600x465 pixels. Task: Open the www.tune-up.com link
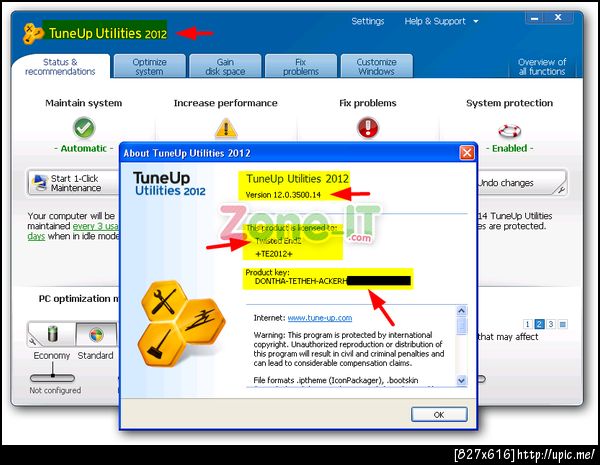[320, 318]
